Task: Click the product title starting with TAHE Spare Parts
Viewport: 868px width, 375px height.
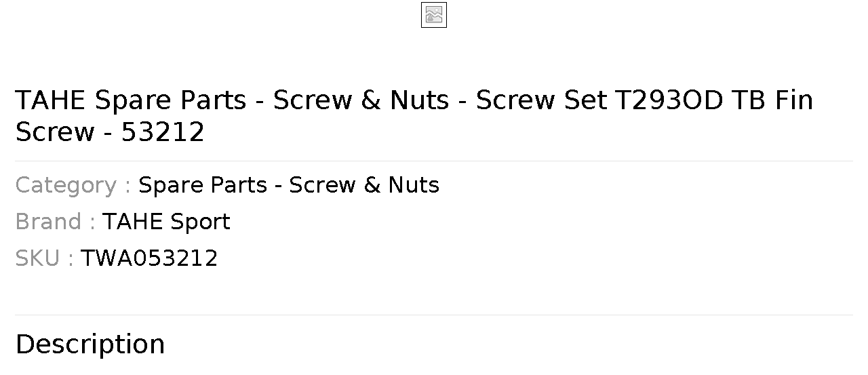Action: [x=414, y=115]
